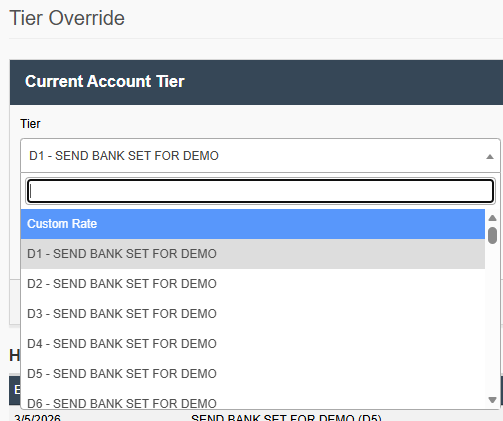Click the dropdown list scrollbar thumb
503x421 pixels.
click(x=492, y=235)
